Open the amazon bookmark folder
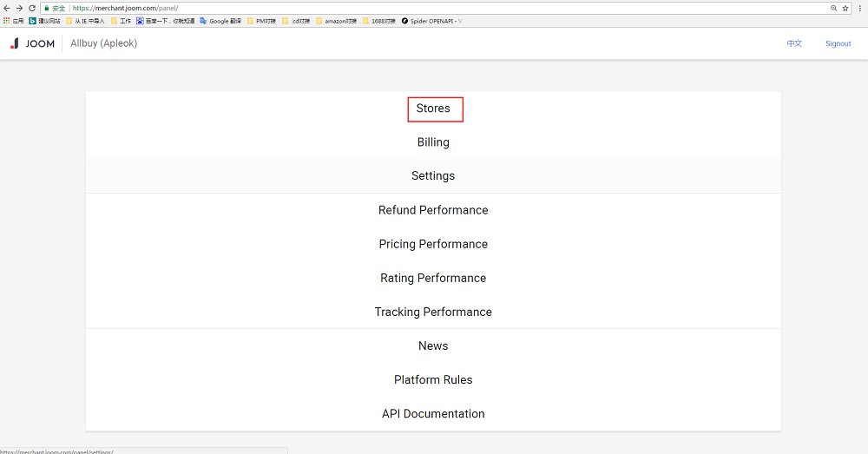This screenshot has height=454, width=868. pos(337,21)
